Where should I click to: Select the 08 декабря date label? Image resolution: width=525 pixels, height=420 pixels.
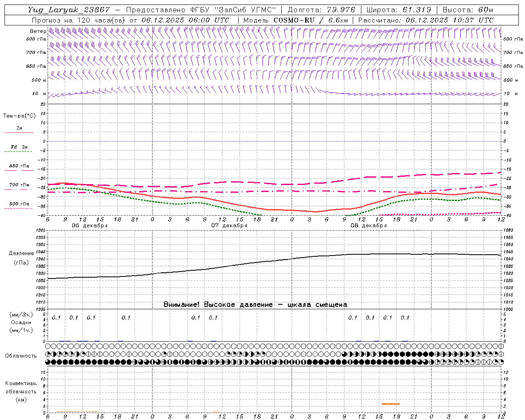point(369,226)
